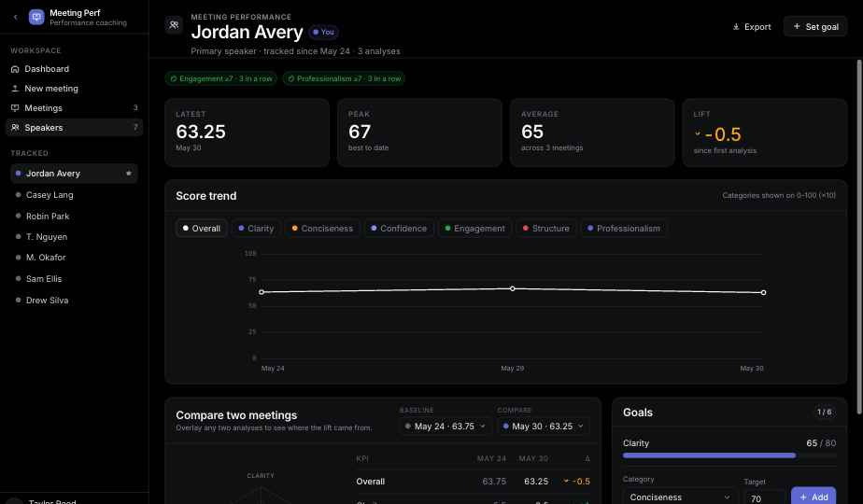
Task: Click the Professionalism ≥7 streak badge
Action: click(x=344, y=78)
